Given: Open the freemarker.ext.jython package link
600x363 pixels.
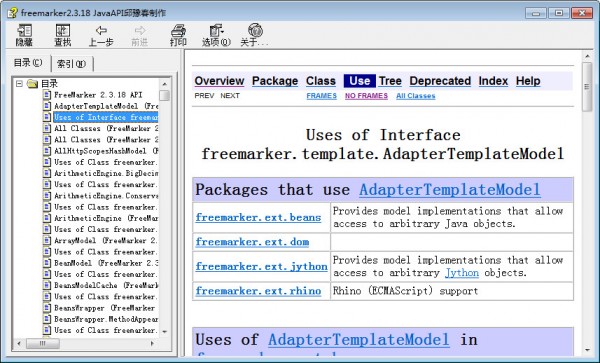Looking at the screenshot, I should 262,266.
